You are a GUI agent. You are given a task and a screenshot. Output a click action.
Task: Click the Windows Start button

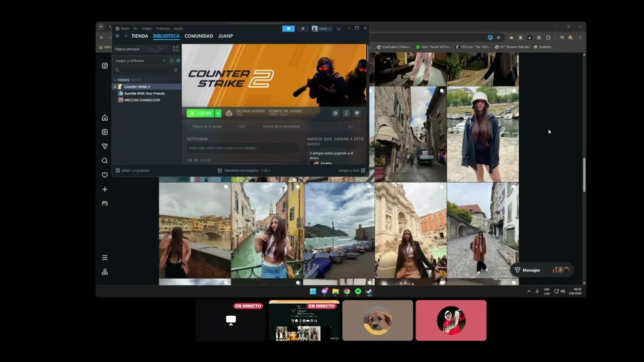313,291
